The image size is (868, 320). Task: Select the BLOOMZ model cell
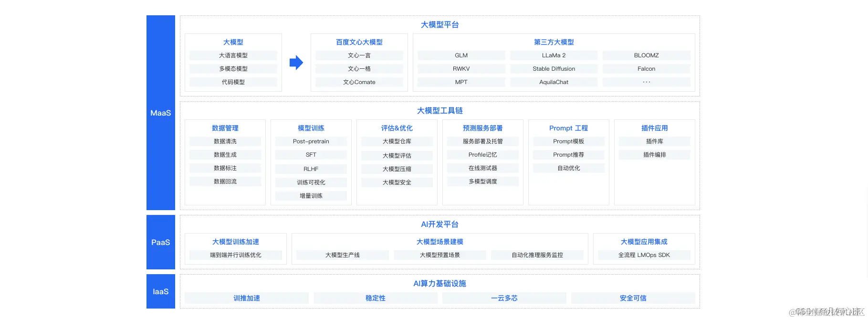pos(647,55)
